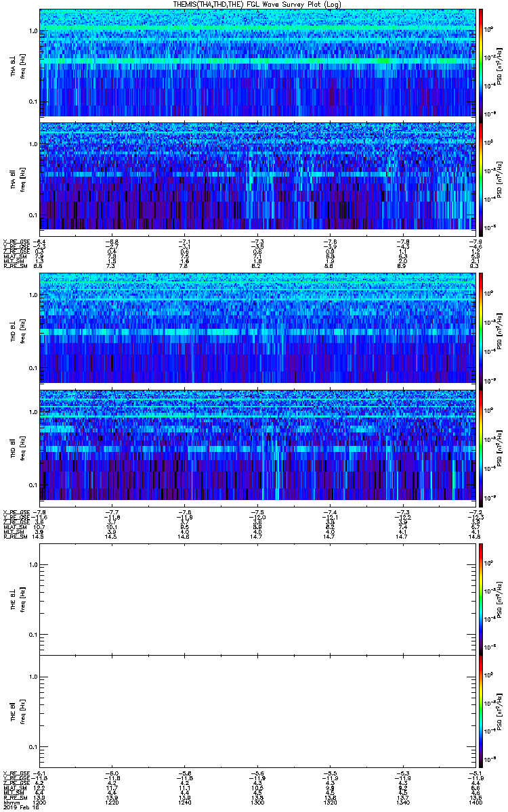Click the 1.0 tick label of THD B-parallel axis
The height and width of the screenshot is (812, 508).
pos(33,411)
